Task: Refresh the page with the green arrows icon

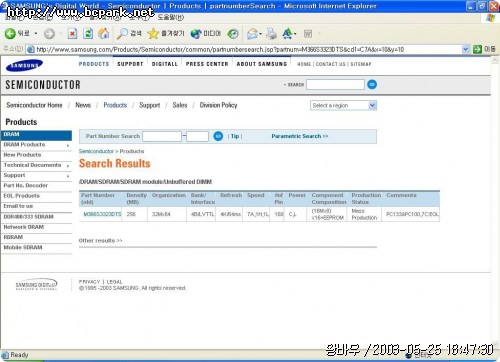Action: (x=88, y=33)
